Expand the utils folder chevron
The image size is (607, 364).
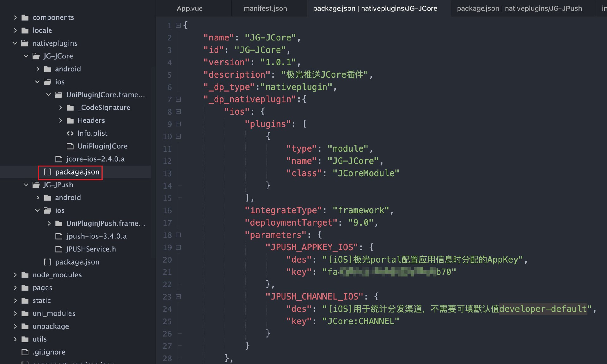[x=15, y=339]
